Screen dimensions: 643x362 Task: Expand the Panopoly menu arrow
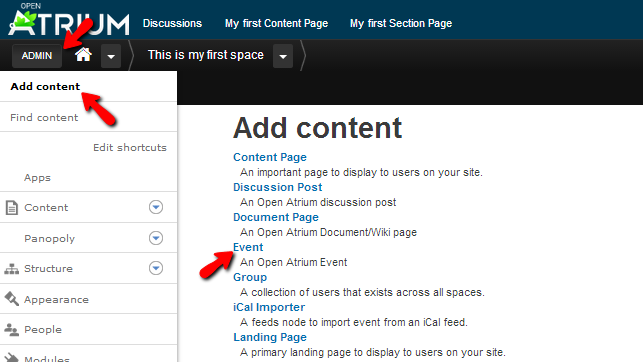point(156,238)
